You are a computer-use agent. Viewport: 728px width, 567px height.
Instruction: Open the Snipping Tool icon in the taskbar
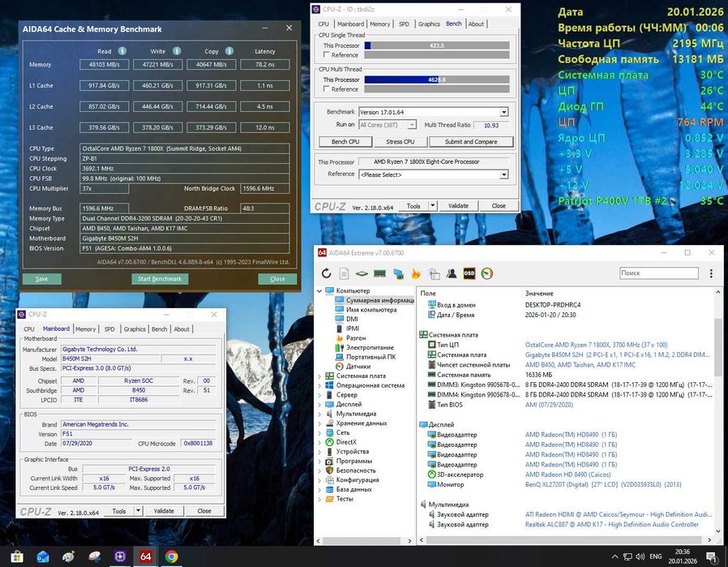point(94,556)
